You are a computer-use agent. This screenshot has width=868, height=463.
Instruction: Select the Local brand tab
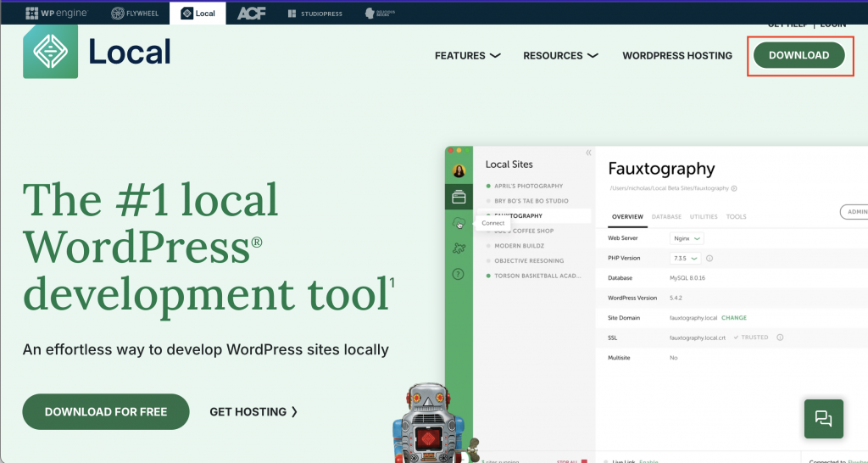tap(198, 14)
